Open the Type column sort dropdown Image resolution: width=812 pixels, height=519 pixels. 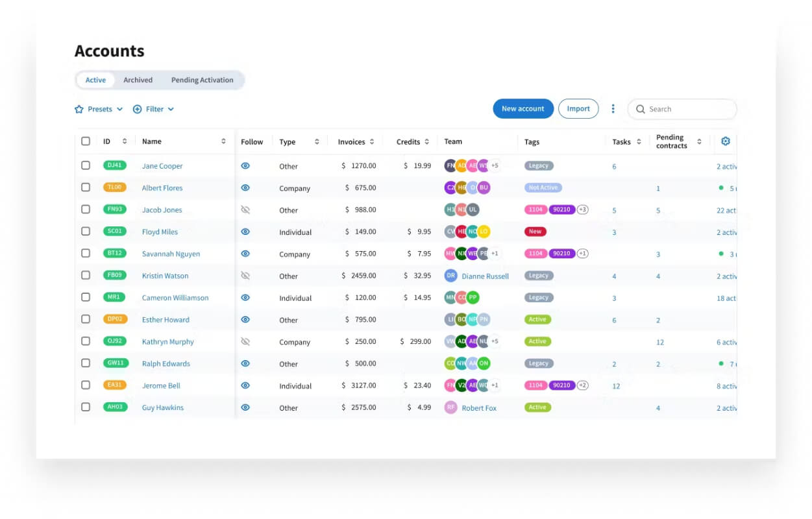(x=317, y=141)
